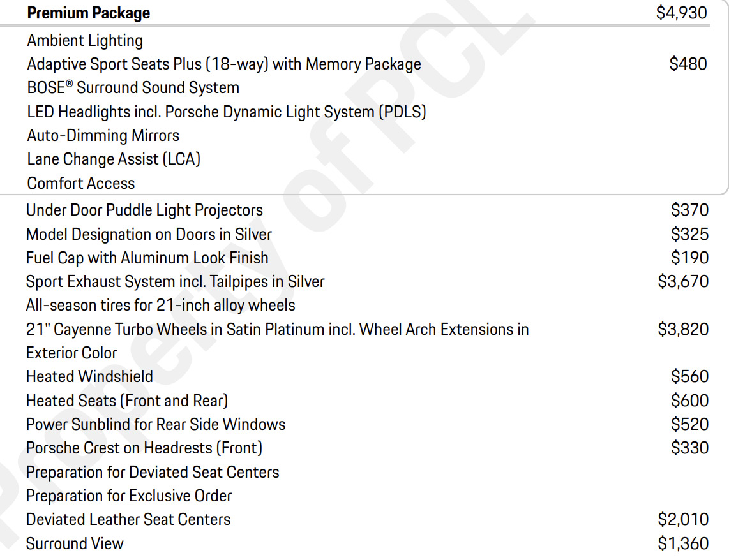Click the $480 price for Sport Seats
The height and width of the screenshot is (560, 729).
[688, 64]
